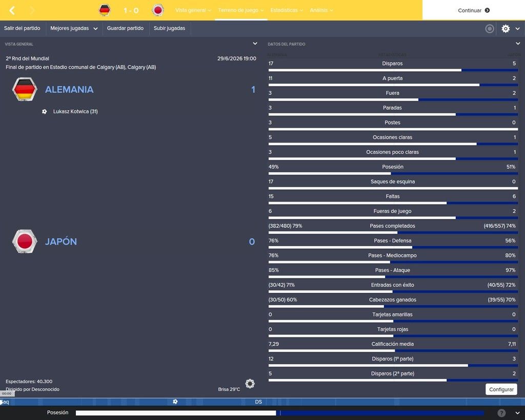Click the Cabezazos ganados stat label
Image resolution: width=525 pixels, height=420 pixels.
(x=392, y=300)
